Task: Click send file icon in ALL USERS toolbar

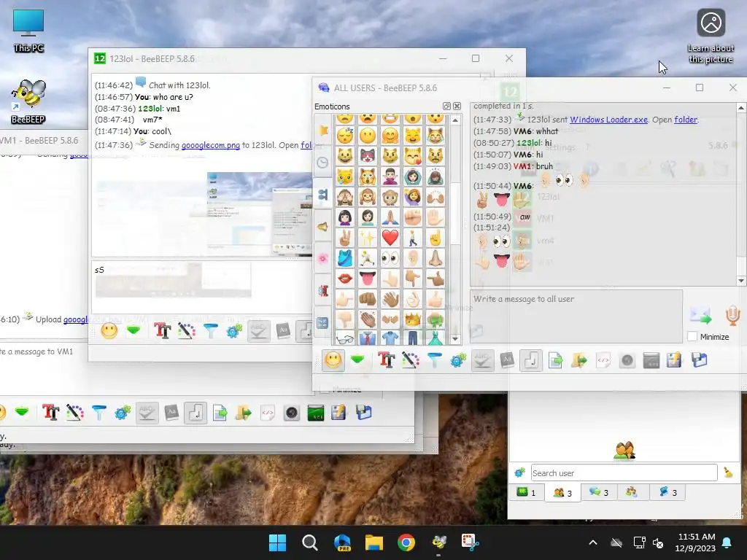Action: (555, 360)
